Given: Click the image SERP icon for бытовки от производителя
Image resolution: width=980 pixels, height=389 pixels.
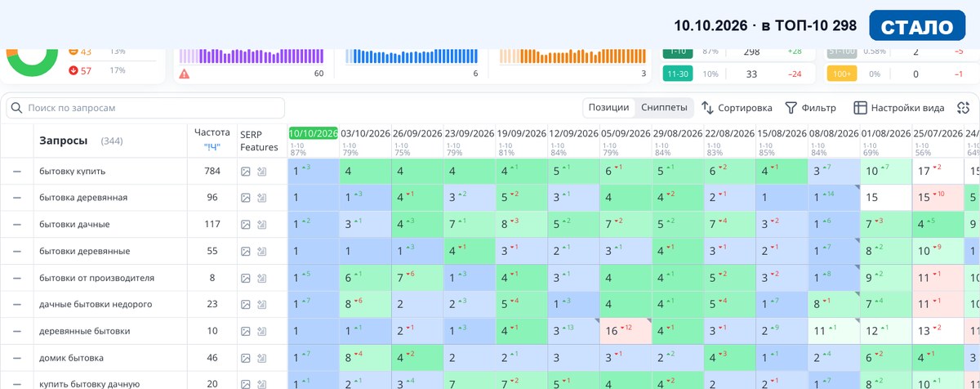Looking at the screenshot, I should click(246, 278).
